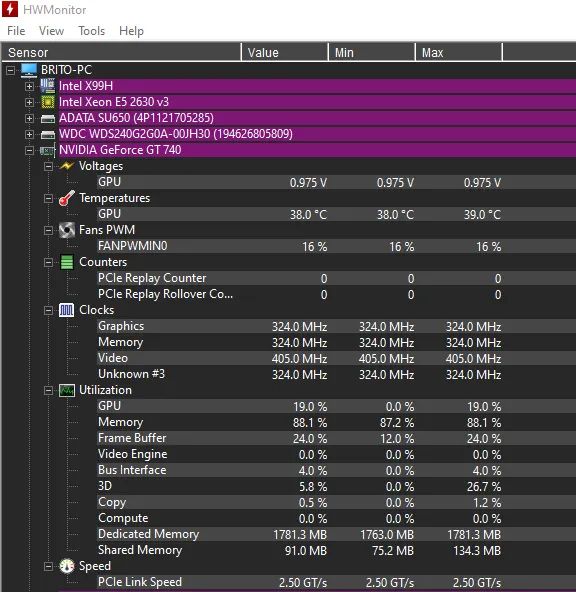Click the Max column header
This screenshot has width=576, height=592.
[459, 52]
